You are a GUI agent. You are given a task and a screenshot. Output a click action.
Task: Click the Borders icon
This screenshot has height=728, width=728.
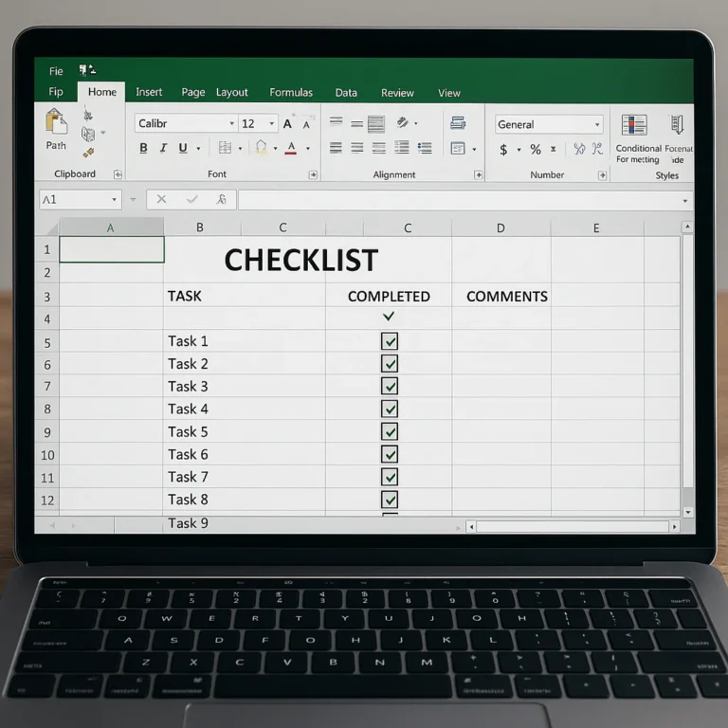point(226,148)
